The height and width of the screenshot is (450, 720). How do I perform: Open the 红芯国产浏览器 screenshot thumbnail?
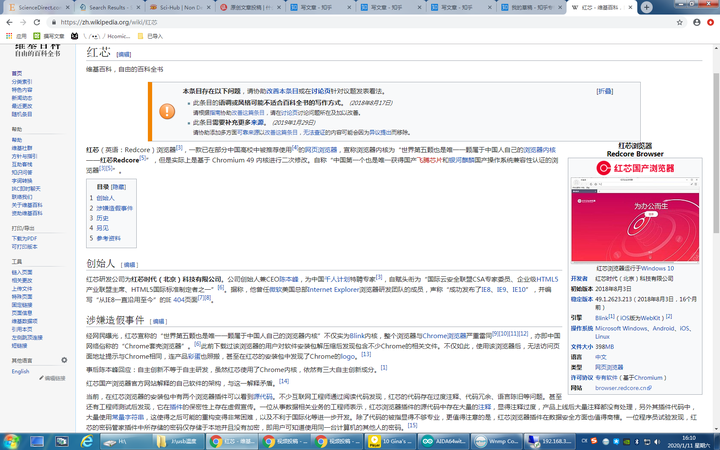coord(635,220)
